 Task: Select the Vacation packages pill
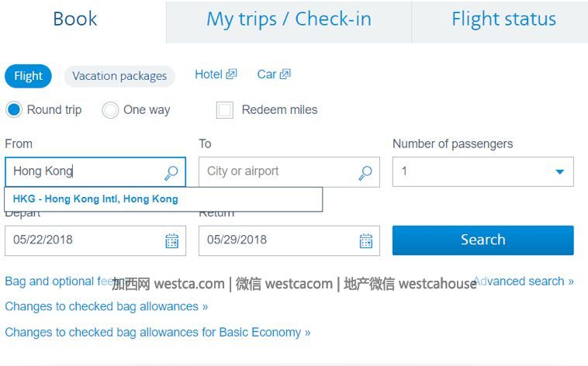pos(119,76)
